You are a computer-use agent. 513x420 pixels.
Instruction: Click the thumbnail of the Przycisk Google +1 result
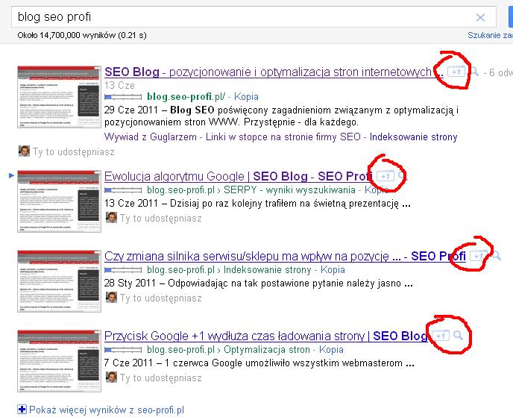pyautogui.click(x=59, y=361)
